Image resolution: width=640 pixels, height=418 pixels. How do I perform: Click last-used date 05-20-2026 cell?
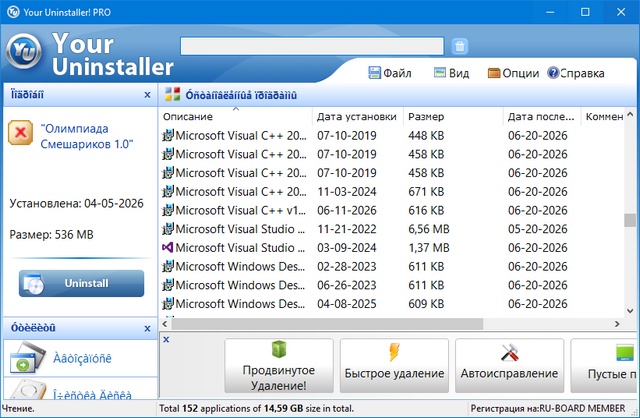click(538, 229)
